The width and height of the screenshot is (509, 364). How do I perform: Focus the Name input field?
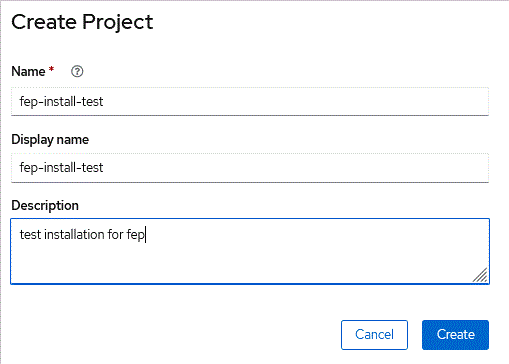250,102
